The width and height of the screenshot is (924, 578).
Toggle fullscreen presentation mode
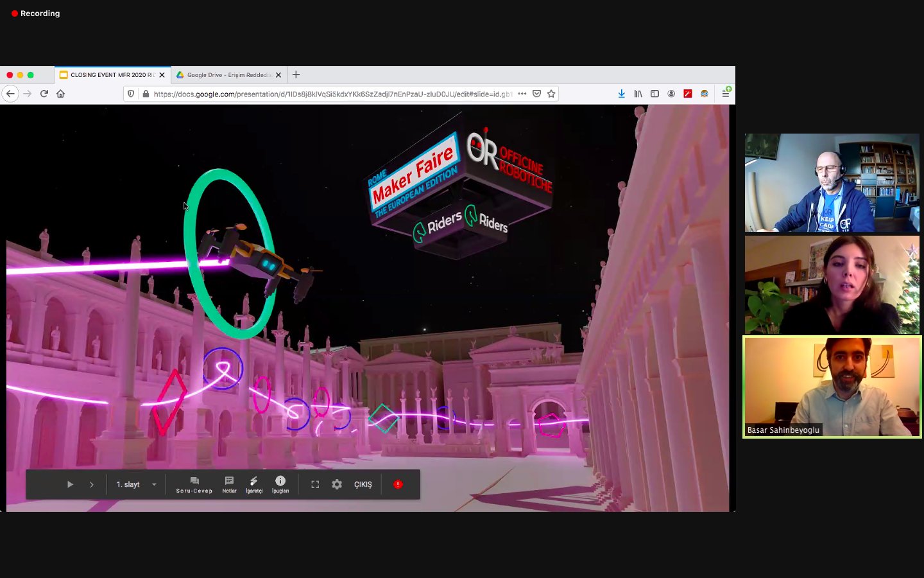click(x=315, y=484)
